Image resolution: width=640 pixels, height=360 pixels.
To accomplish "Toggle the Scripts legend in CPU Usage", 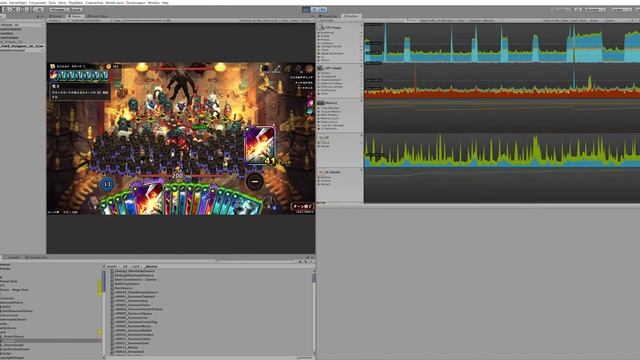I will (325, 36).
